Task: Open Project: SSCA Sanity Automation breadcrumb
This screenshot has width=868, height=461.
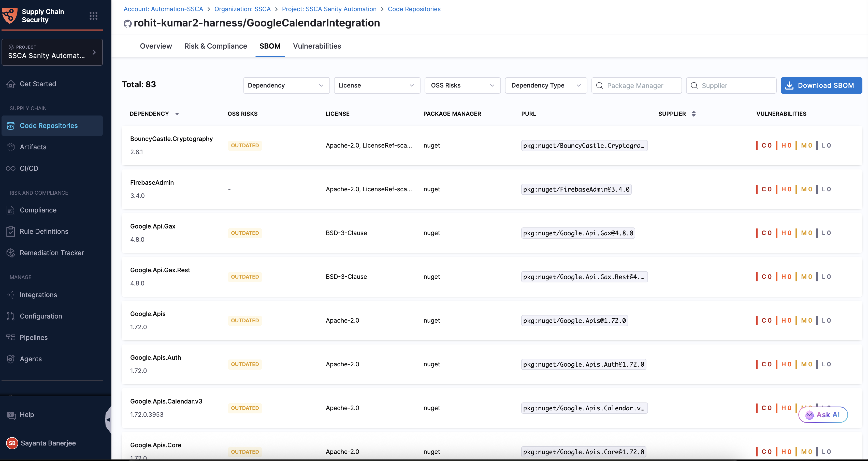Action: pos(329,9)
